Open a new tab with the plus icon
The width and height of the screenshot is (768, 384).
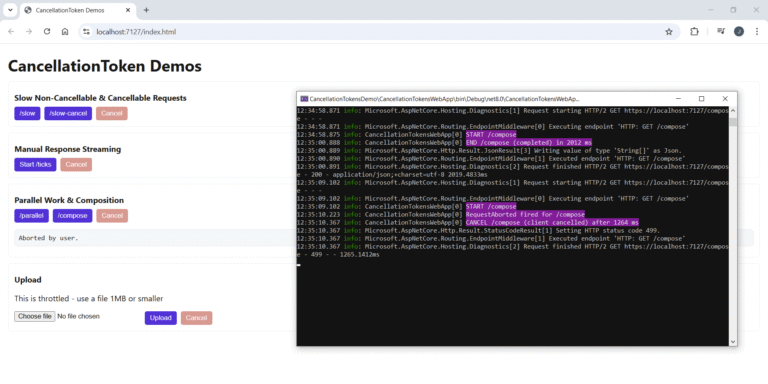click(146, 10)
